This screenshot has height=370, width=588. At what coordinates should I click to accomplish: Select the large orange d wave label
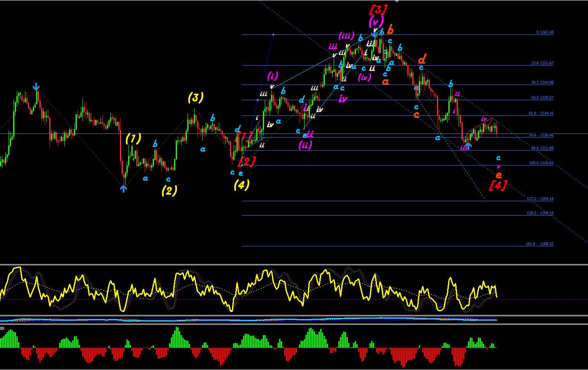click(422, 59)
